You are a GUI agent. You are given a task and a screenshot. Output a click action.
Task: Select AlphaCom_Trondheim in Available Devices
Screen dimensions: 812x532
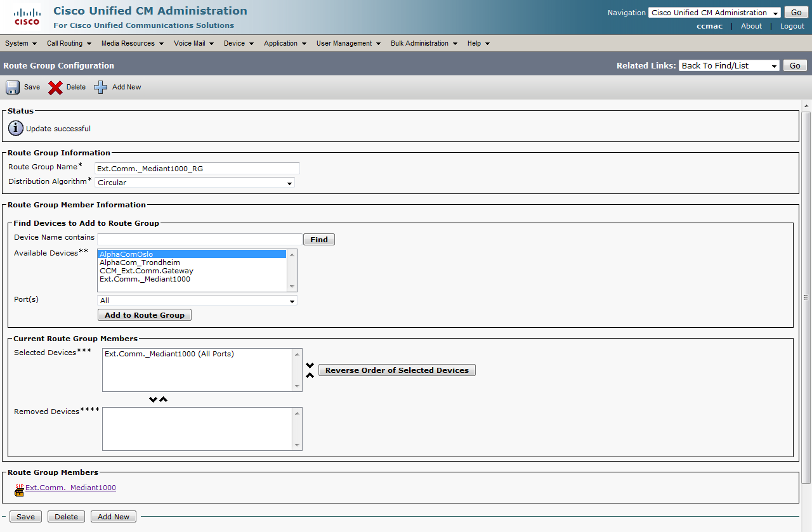(140, 263)
